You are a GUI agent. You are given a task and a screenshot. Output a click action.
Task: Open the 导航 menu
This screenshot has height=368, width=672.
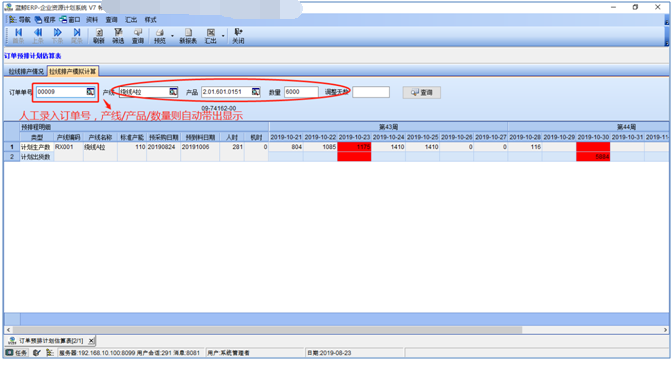20,20
